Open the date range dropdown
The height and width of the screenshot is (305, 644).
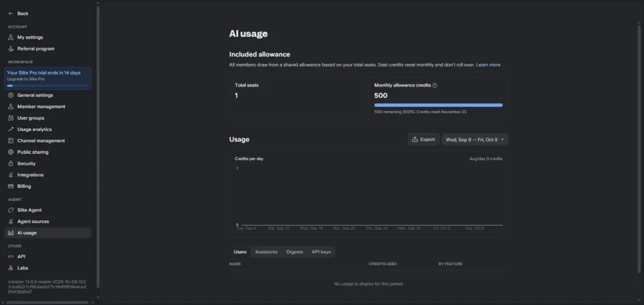coord(475,139)
